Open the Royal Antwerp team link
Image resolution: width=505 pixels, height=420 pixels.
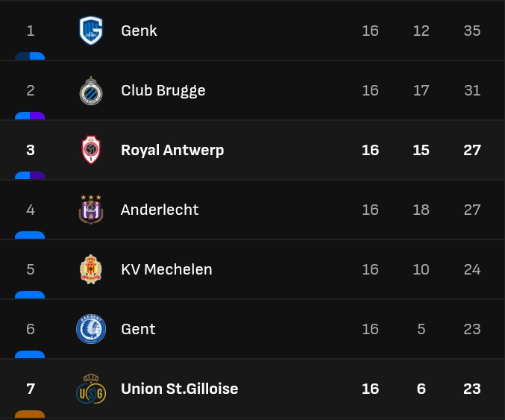pyautogui.click(x=172, y=151)
